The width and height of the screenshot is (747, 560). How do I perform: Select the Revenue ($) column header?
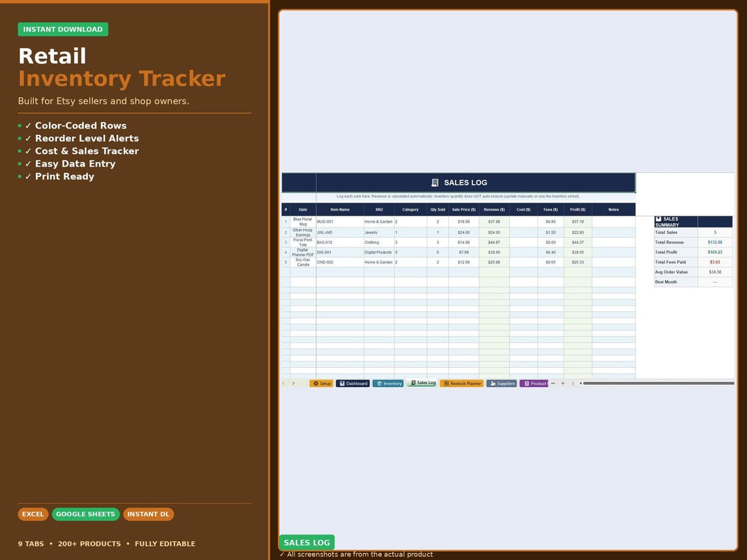(495, 209)
